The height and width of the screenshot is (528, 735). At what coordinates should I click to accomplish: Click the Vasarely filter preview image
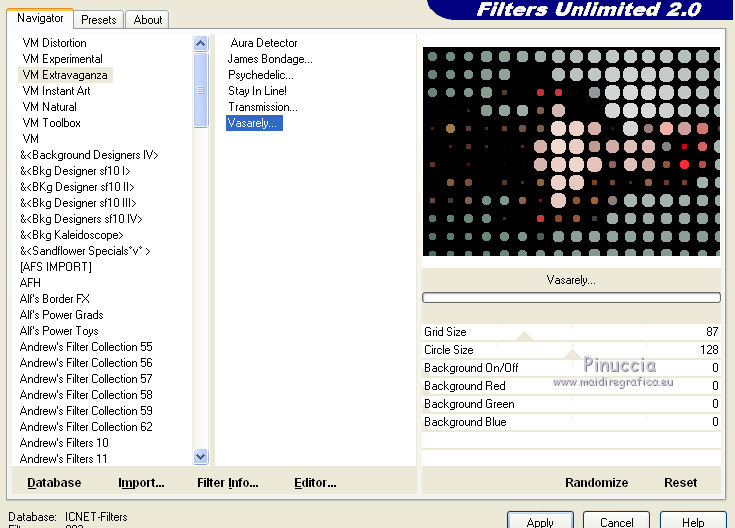pos(571,151)
